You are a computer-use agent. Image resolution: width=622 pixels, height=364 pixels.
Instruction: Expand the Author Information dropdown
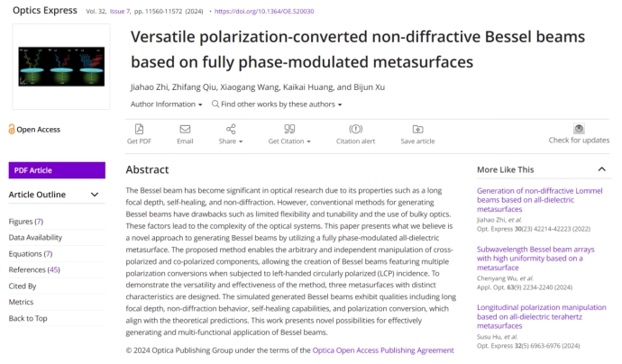click(x=166, y=104)
